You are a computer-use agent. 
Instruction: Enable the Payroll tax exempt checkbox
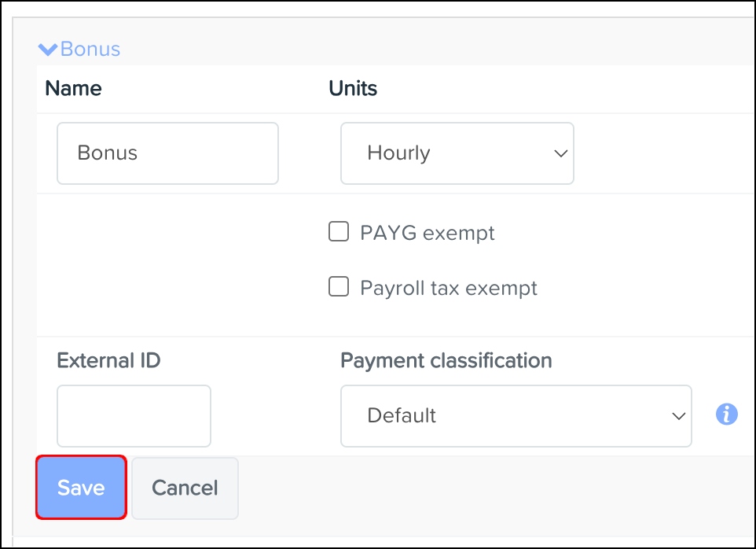tap(339, 287)
